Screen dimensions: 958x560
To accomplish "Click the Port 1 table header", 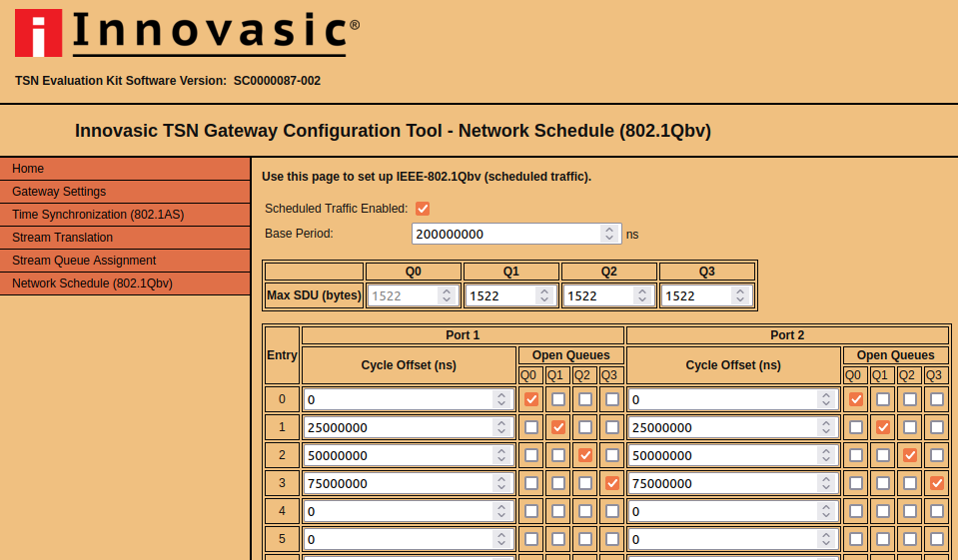I will [463, 335].
